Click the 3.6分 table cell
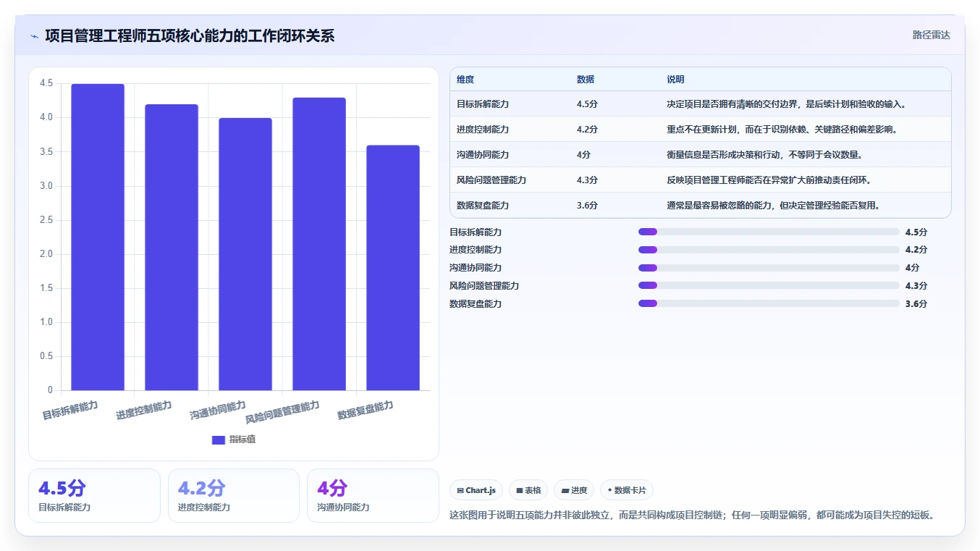The height and width of the screenshot is (551, 980). 587,206
